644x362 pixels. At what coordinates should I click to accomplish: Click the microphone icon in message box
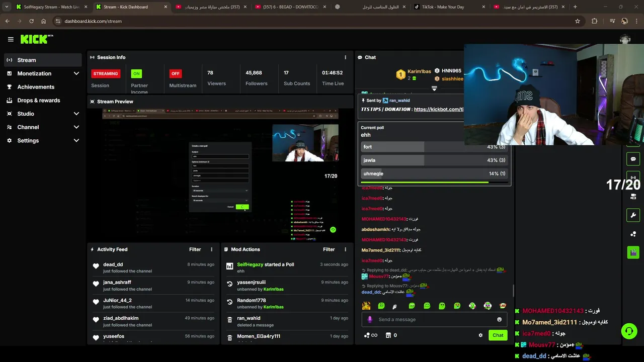[x=370, y=319]
